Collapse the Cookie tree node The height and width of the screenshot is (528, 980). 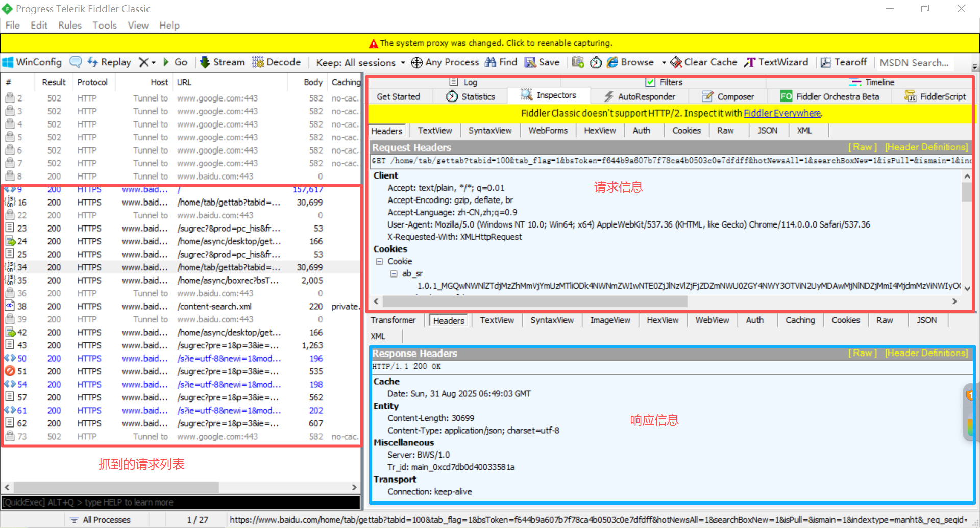pyautogui.click(x=379, y=261)
